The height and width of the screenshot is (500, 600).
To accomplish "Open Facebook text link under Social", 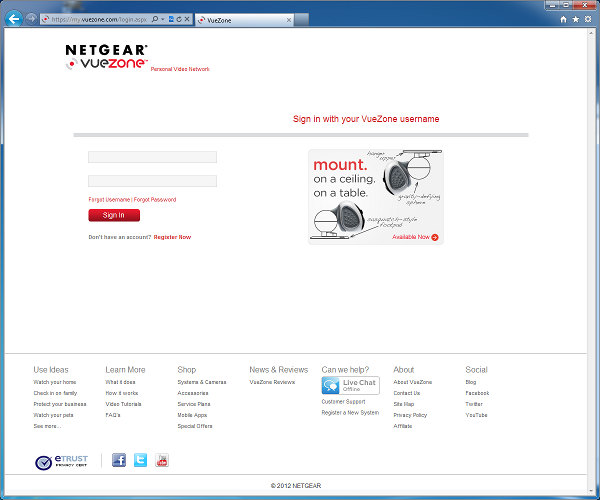I will click(477, 393).
